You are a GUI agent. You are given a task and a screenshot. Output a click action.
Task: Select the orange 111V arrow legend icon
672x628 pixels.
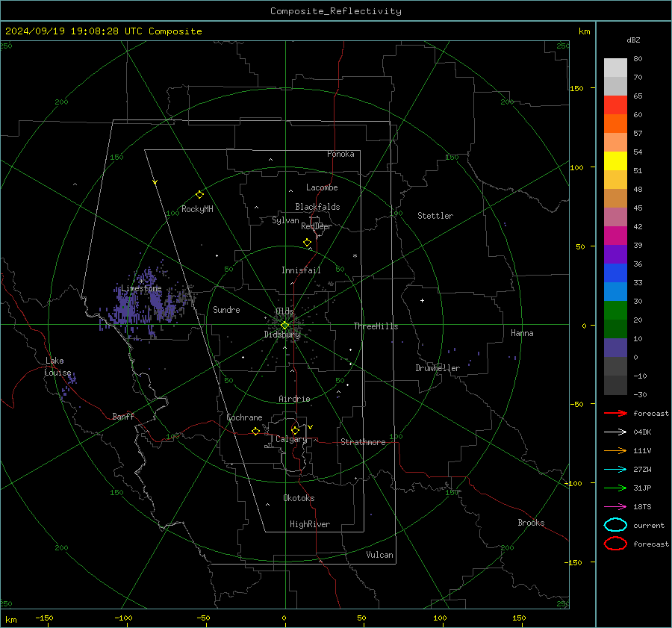click(615, 450)
